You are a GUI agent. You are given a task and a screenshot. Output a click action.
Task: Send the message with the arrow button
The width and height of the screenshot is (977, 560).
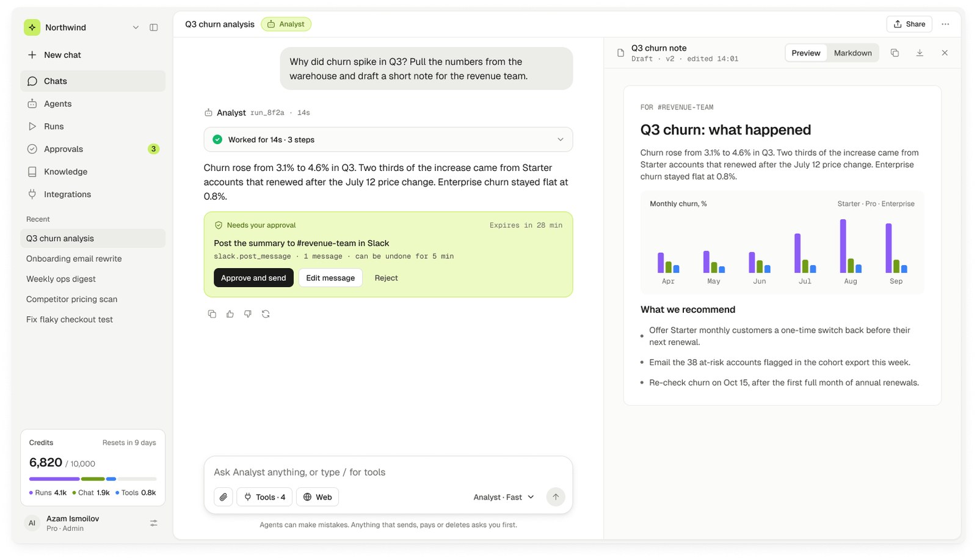point(556,496)
